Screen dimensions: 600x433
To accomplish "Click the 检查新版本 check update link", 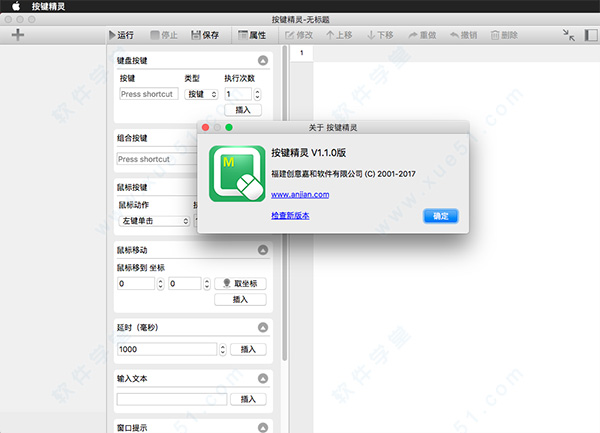I will click(x=290, y=215).
